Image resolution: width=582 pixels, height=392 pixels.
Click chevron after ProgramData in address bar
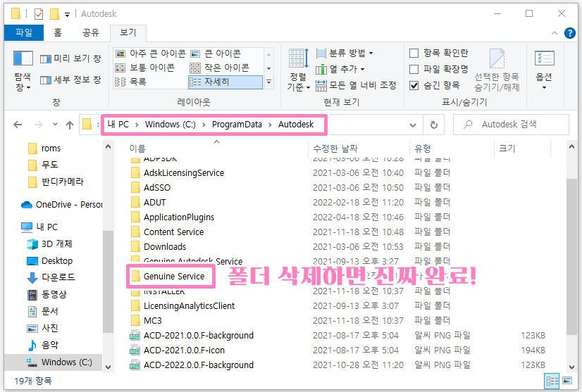(x=270, y=125)
